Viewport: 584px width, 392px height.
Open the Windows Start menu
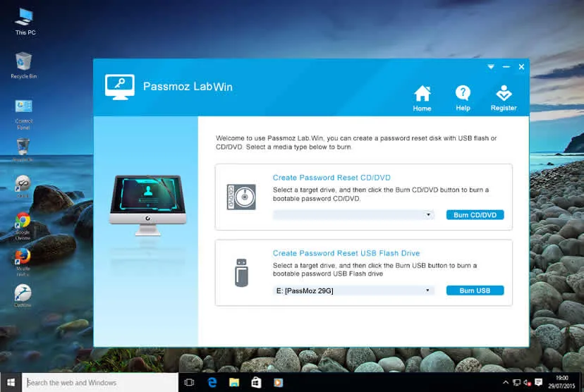point(11,382)
